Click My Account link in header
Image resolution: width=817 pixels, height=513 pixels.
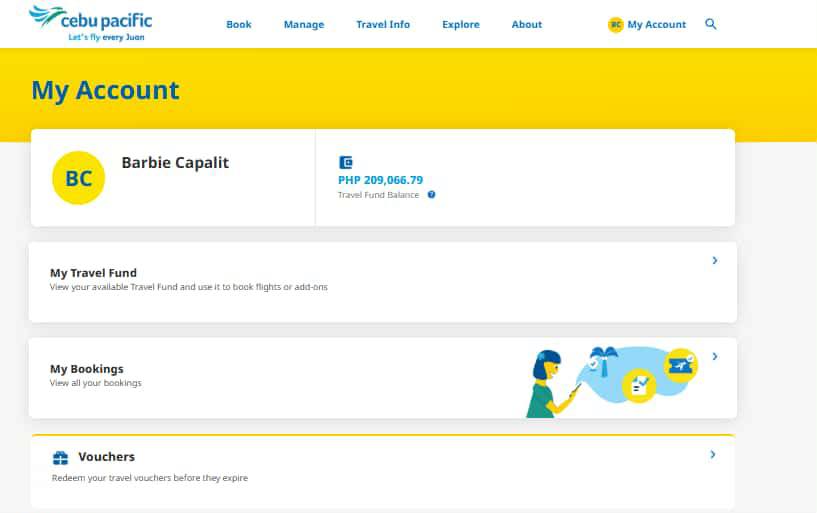pos(657,24)
